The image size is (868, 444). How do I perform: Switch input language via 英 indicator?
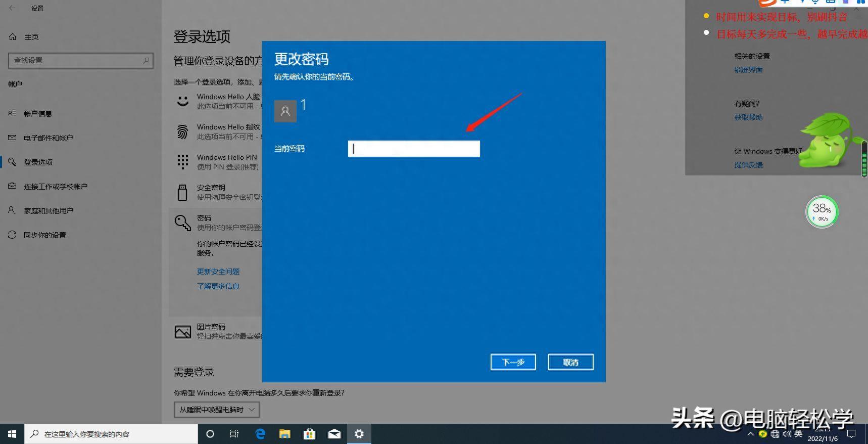pyautogui.click(x=798, y=433)
